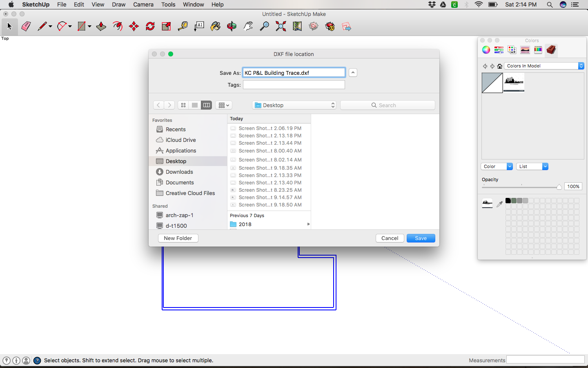Viewport: 588px width, 368px height.
Task: Select Downloads in Favorites sidebar
Action: (188, 172)
